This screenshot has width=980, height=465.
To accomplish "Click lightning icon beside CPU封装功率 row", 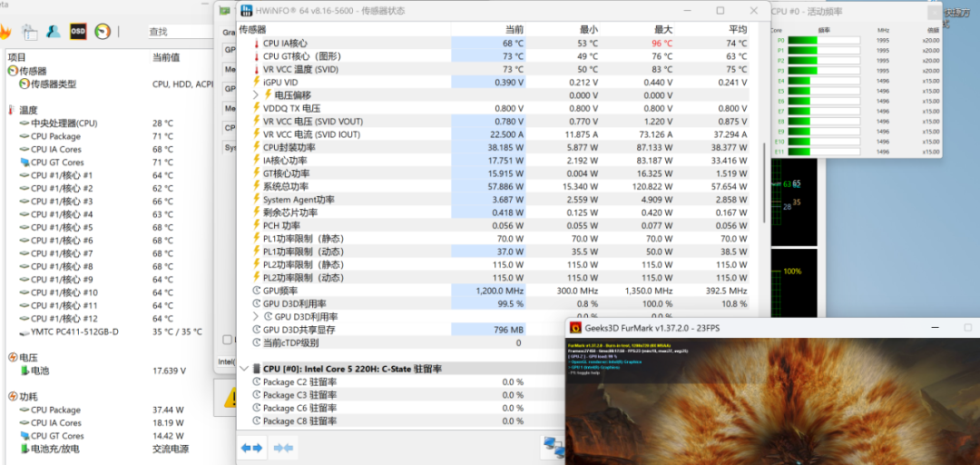I will point(256,147).
